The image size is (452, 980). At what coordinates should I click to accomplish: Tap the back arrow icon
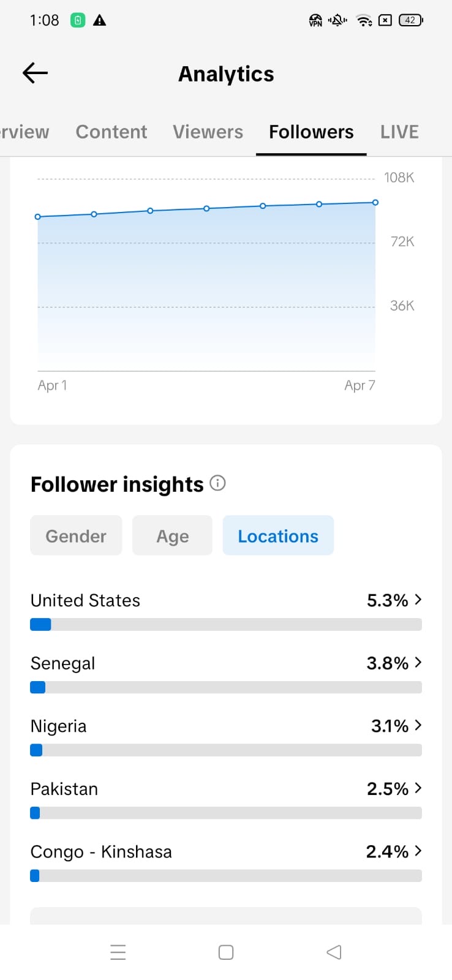tap(35, 73)
